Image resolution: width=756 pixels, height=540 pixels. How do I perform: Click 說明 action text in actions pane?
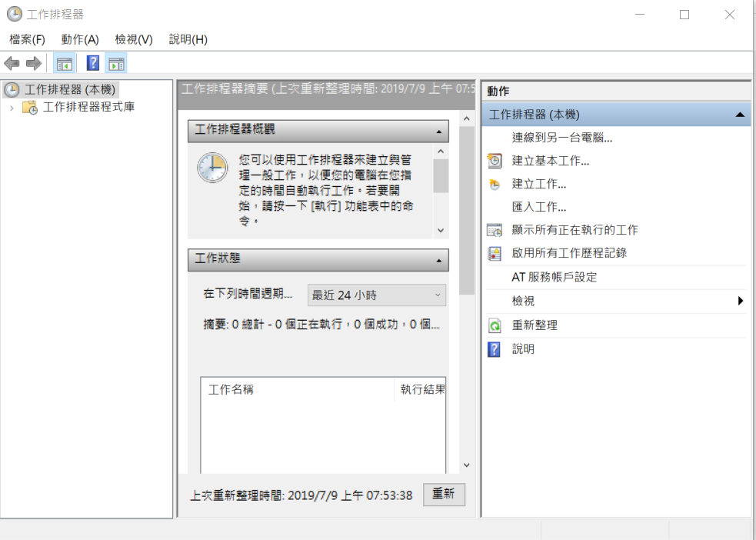coord(523,349)
